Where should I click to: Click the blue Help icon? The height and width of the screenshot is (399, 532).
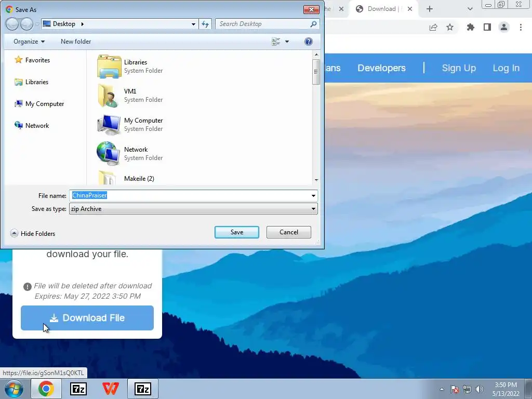(308, 42)
